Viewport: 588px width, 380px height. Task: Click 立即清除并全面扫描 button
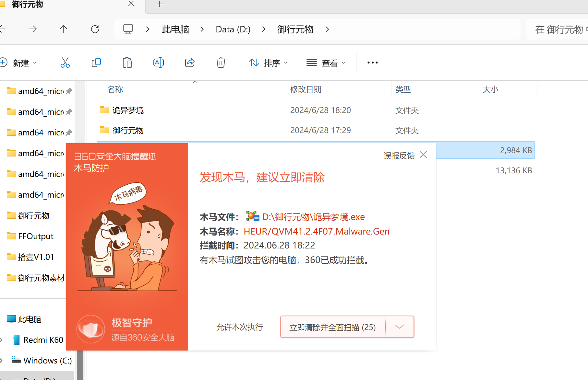coord(333,327)
